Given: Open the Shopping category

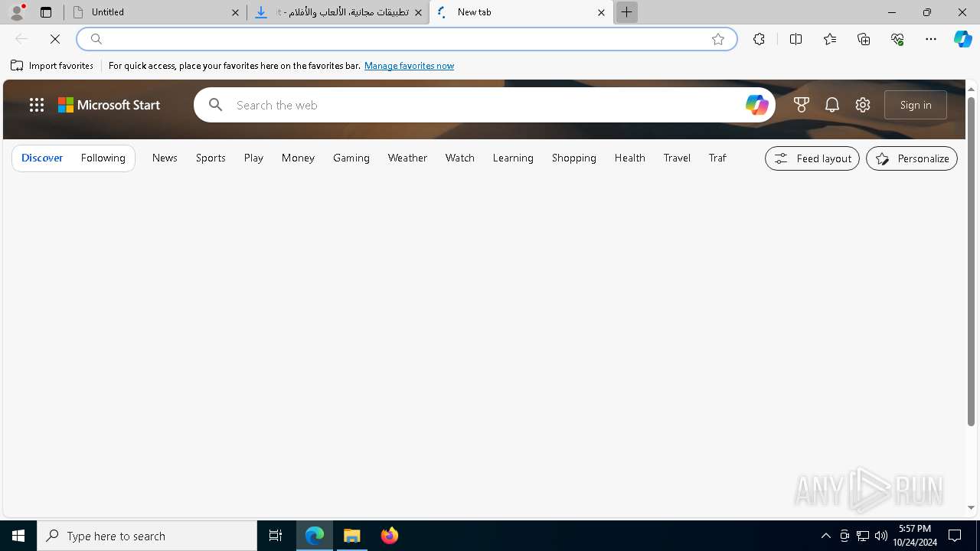Looking at the screenshot, I should click(x=574, y=158).
